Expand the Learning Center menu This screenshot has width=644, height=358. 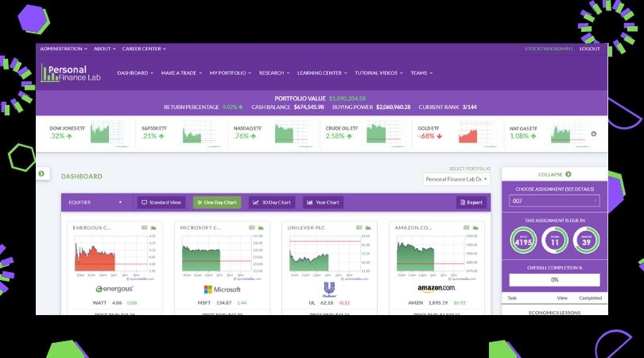pyautogui.click(x=323, y=72)
